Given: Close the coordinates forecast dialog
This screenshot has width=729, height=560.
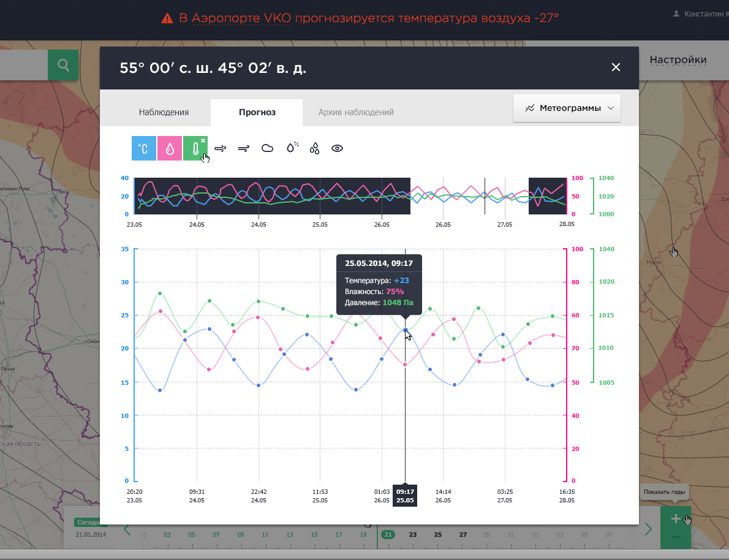Looking at the screenshot, I should [616, 67].
